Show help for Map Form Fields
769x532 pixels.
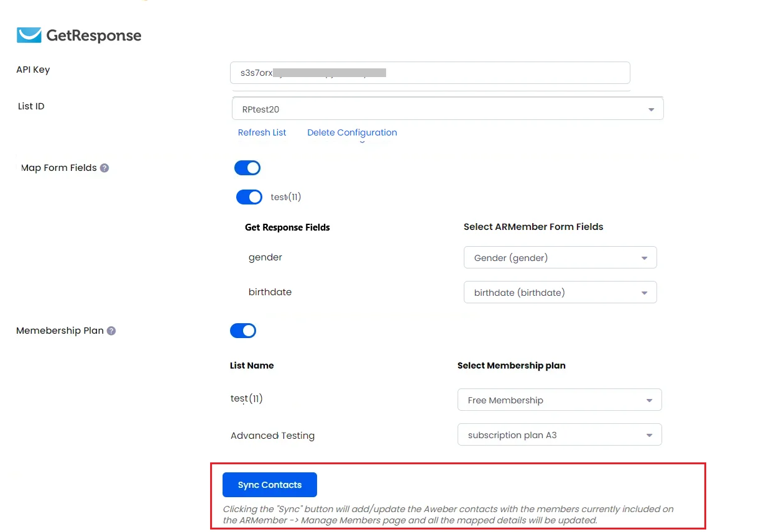[x=104, y=168]
